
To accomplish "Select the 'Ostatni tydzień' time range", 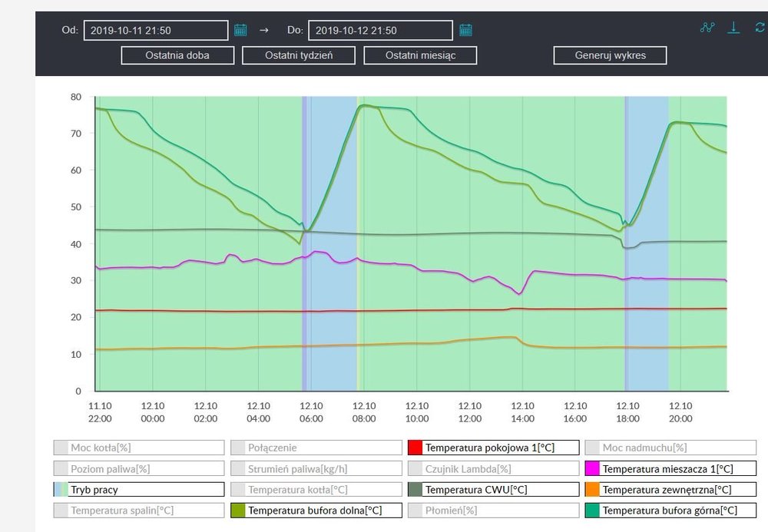I will (299, 55).
